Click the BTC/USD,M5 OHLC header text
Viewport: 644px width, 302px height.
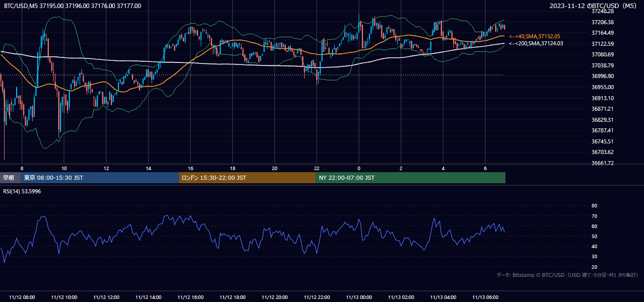point(73,6)
